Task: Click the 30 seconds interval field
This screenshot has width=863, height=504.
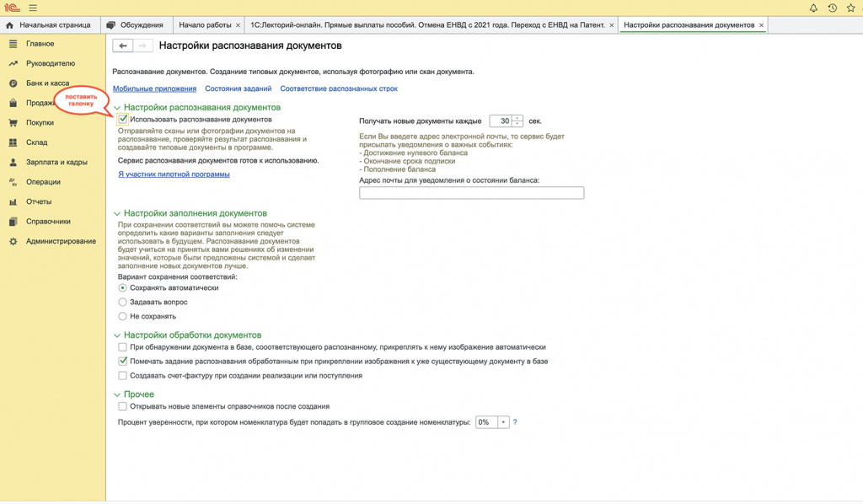Action: [x=501, y=121]
